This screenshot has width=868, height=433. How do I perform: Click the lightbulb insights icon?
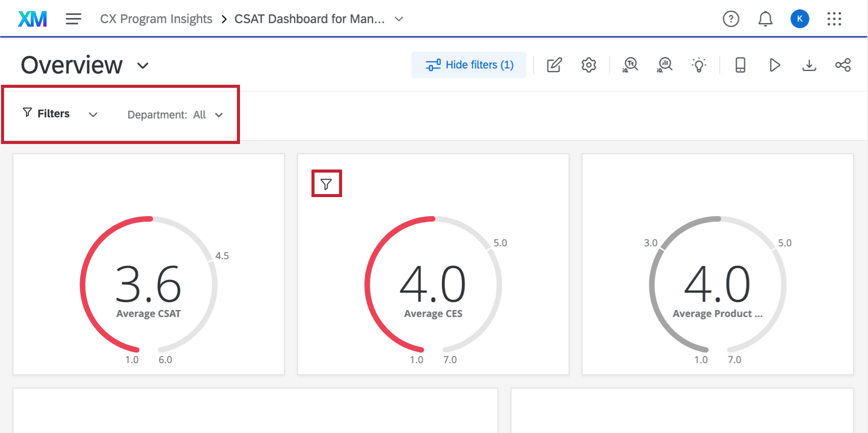coord(699,65)
